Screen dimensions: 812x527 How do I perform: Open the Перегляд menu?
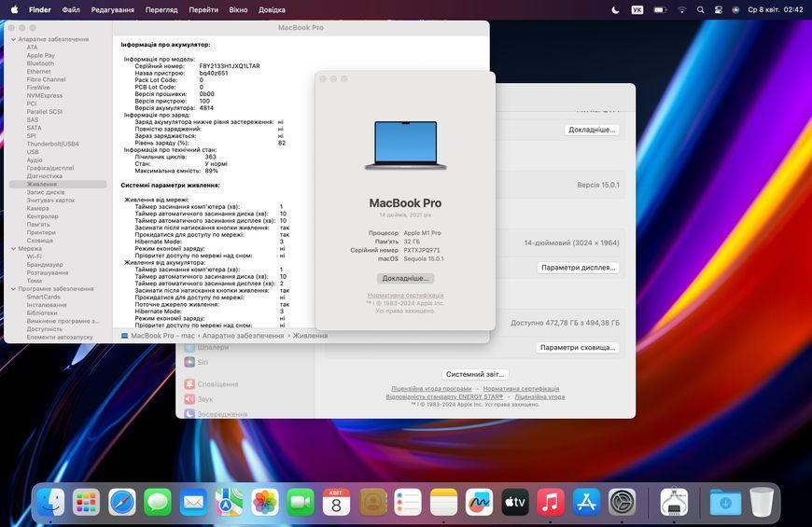tap(161, 9)
